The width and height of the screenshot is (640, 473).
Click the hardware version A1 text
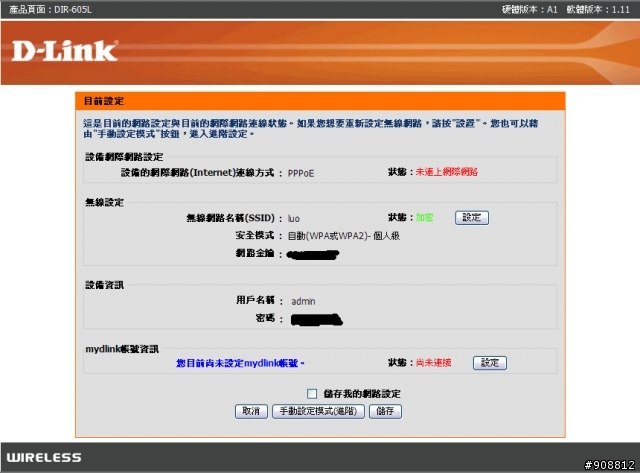(x=529, y=9)
